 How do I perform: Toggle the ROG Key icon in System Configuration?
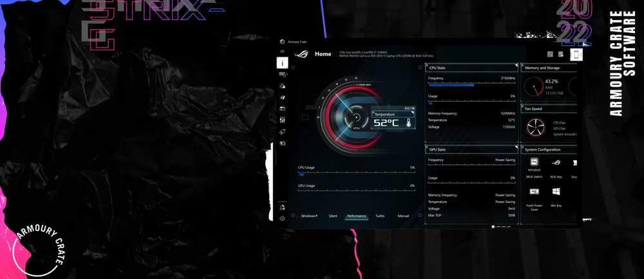click(x=556, y=162)
